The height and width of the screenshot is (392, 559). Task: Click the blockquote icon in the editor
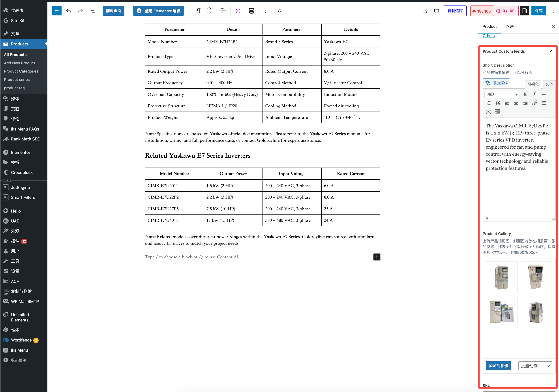click(498, 103)
